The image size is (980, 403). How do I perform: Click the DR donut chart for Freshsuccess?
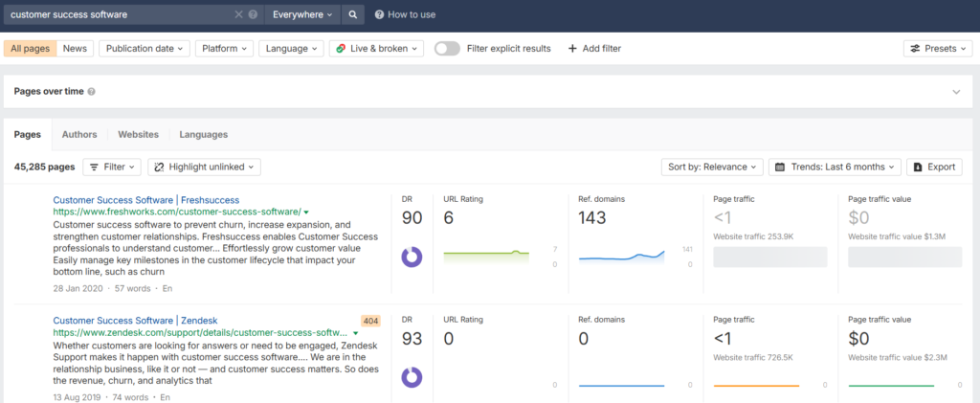(412, 257)
